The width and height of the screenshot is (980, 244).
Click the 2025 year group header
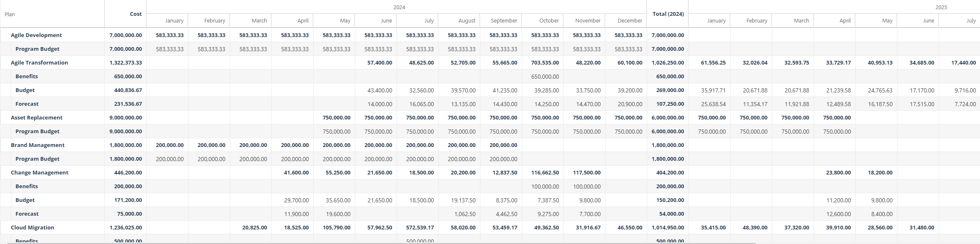[x=941, y=7]
